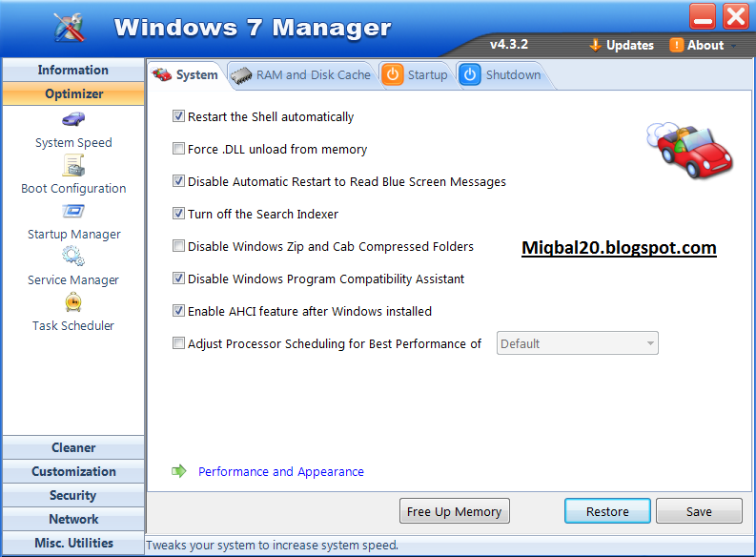Open Performance and Appearance link

click(x=281, y=472)
